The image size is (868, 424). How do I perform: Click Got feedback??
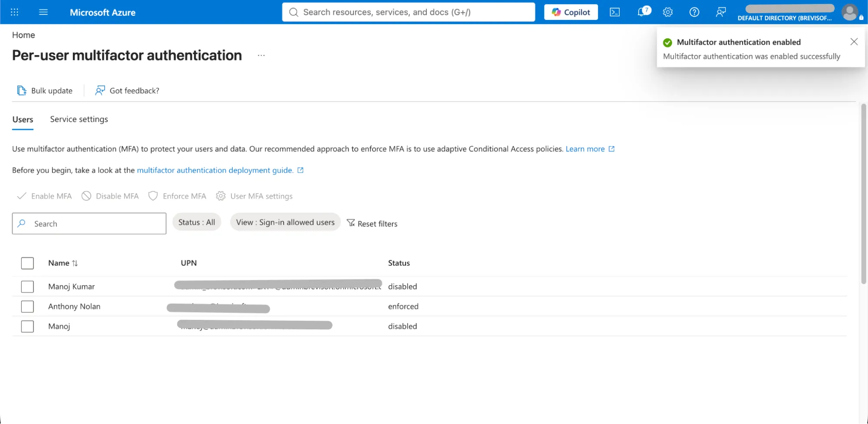127,91
